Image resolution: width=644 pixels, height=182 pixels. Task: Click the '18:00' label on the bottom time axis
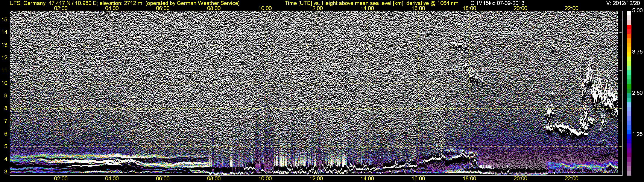(x=469, y=179)
